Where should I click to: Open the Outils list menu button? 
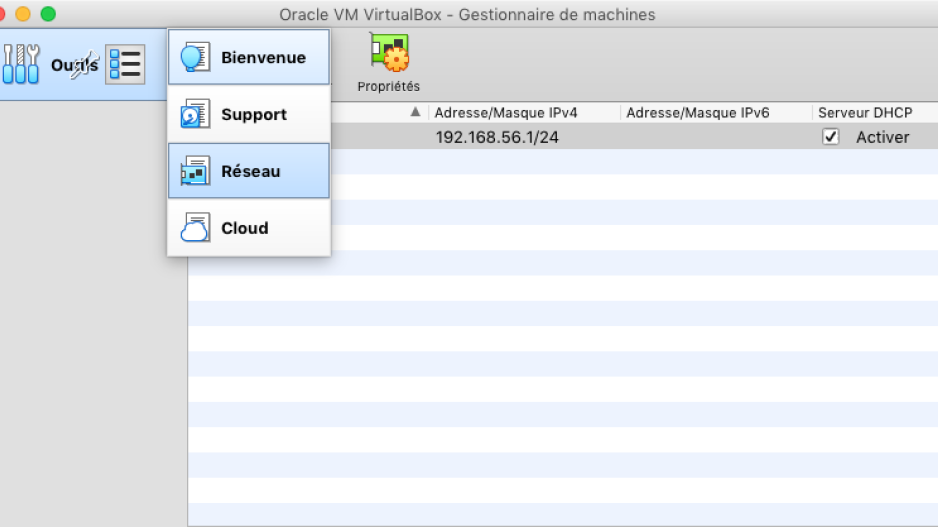click(125, 64)
